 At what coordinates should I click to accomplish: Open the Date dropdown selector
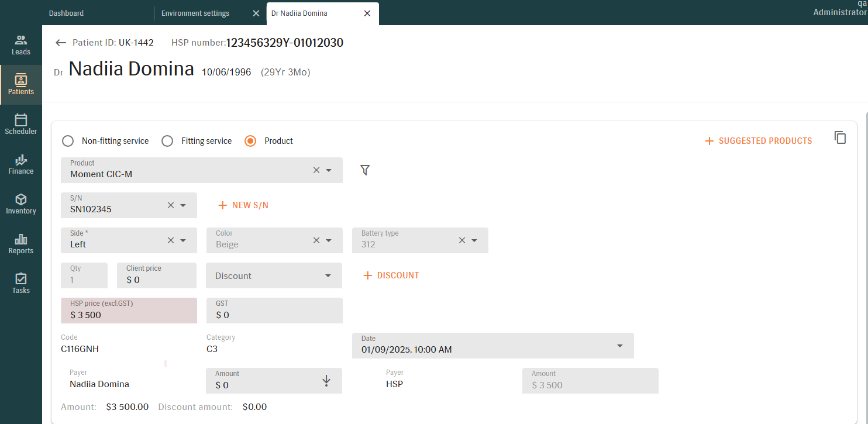coord(619,346)
